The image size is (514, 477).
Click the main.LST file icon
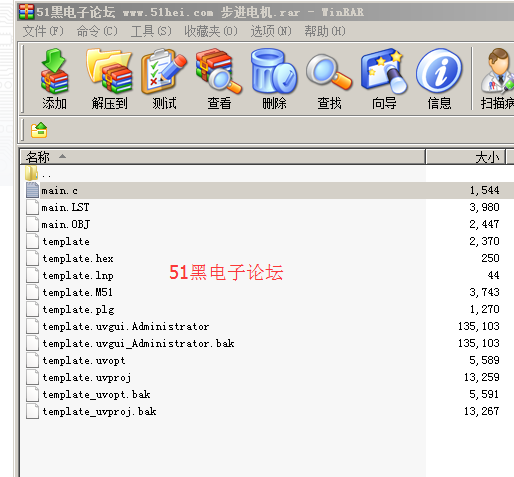point(32,207)
